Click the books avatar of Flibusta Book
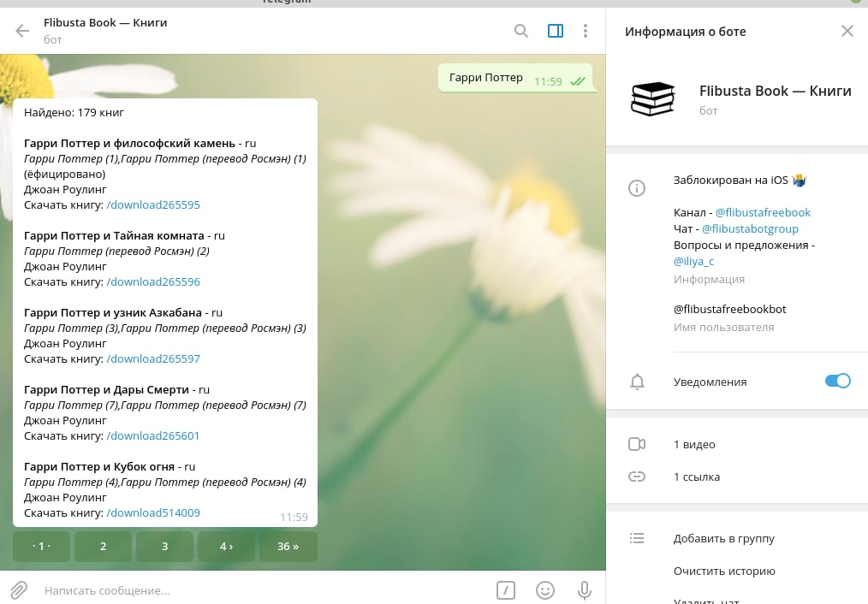Viewport: 868px width, 604px height. pos(652,99)
